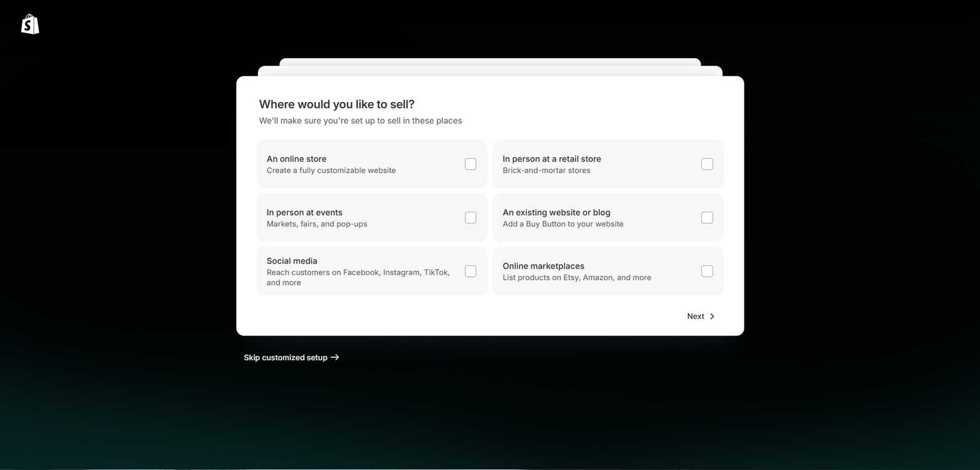Click the Shopify bag logo
980x470 pixels.
click(x=30, y=24)
